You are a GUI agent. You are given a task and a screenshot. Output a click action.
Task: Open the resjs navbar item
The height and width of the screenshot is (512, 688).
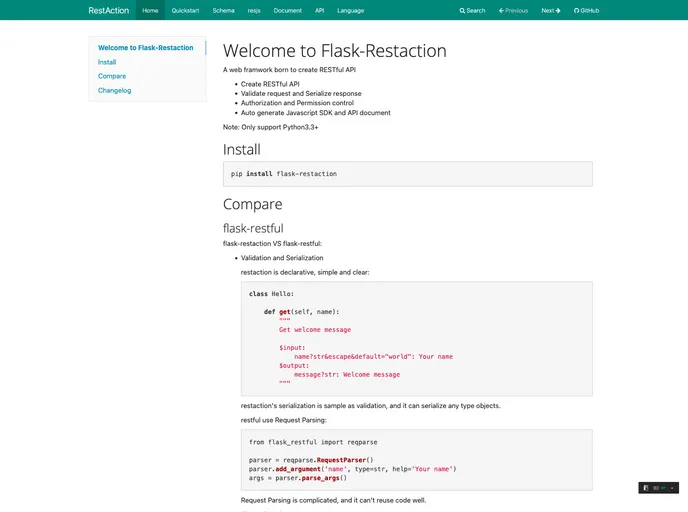tap(254, 11)
